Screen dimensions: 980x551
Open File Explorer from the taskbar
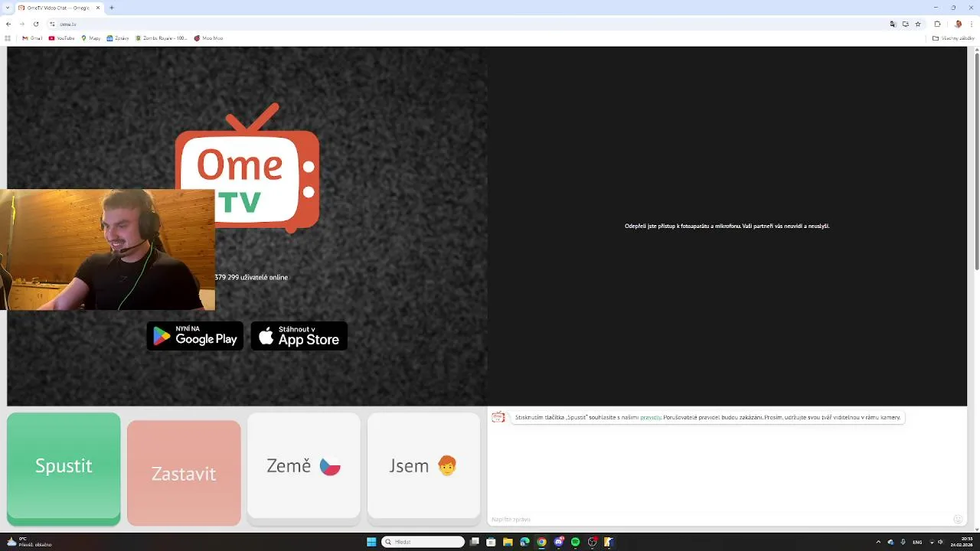point(508,542)
